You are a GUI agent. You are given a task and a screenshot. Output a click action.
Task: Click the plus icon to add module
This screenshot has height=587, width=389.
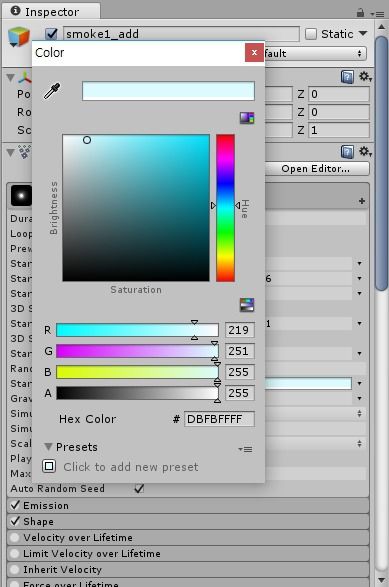362,201
